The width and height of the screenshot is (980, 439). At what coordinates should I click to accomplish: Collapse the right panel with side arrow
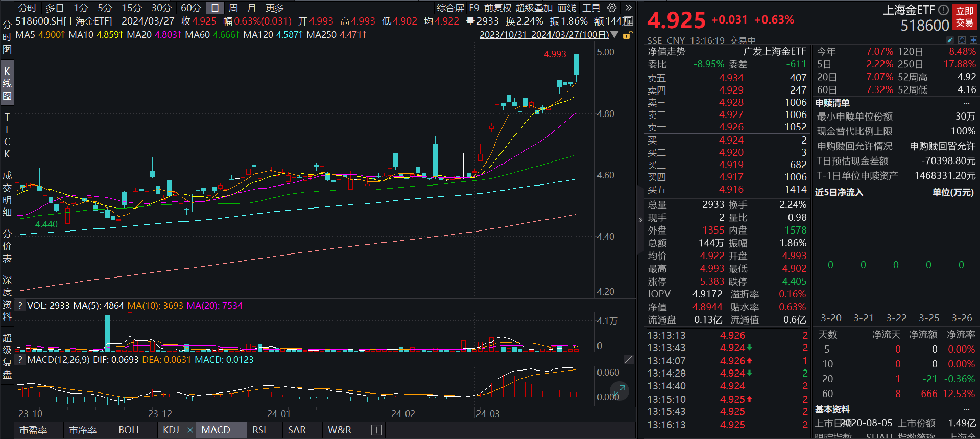[x=640, y=220]
